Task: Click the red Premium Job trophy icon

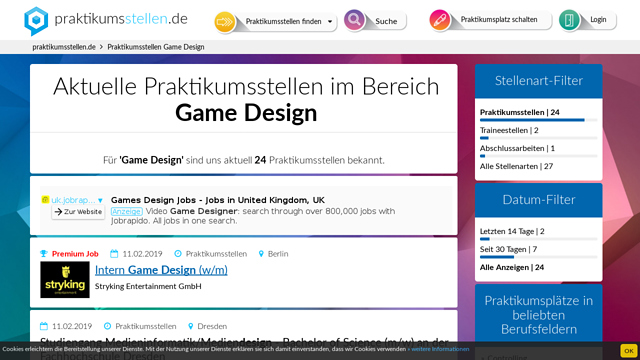Action: (x=44, y=253)
